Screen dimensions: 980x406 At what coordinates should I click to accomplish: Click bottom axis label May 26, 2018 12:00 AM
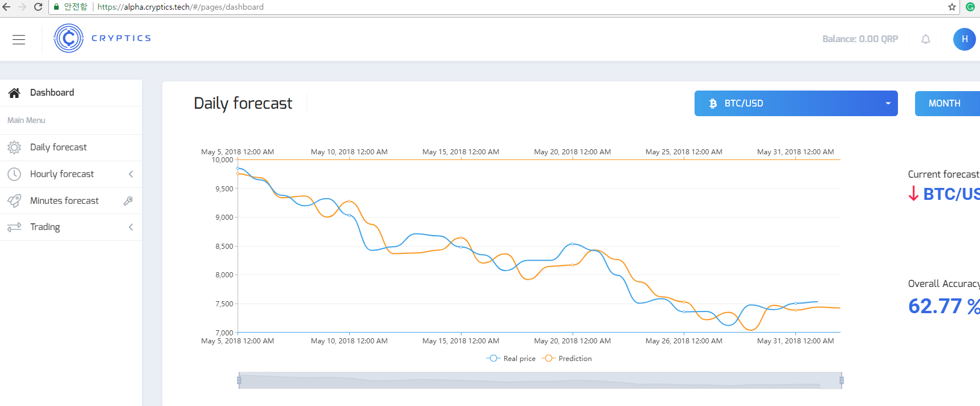point(684,341)
